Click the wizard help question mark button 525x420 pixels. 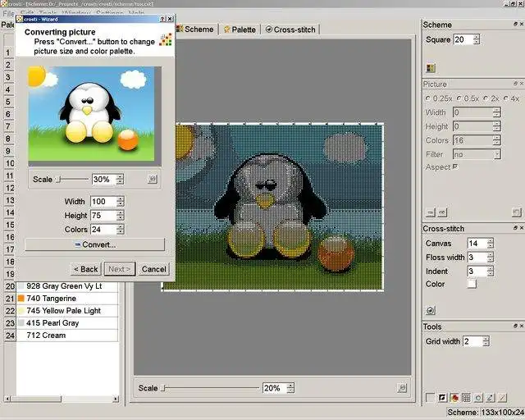click(162, 19)
